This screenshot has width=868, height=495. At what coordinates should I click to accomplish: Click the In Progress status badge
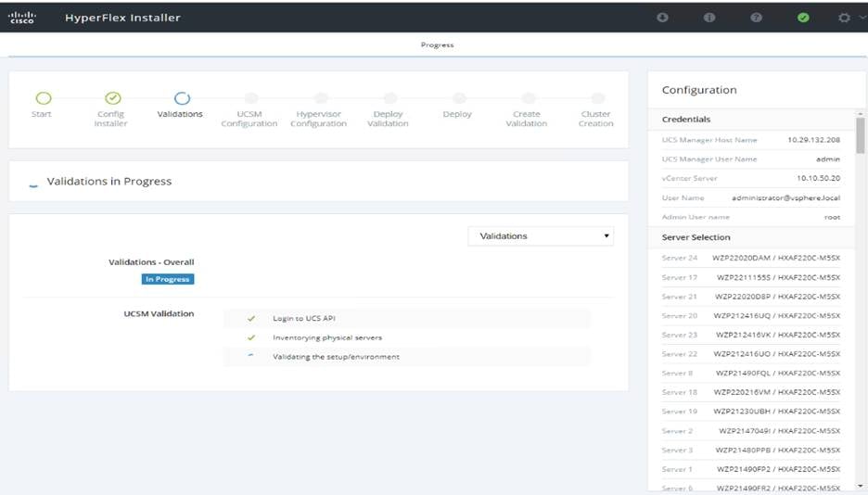(168, 279)
